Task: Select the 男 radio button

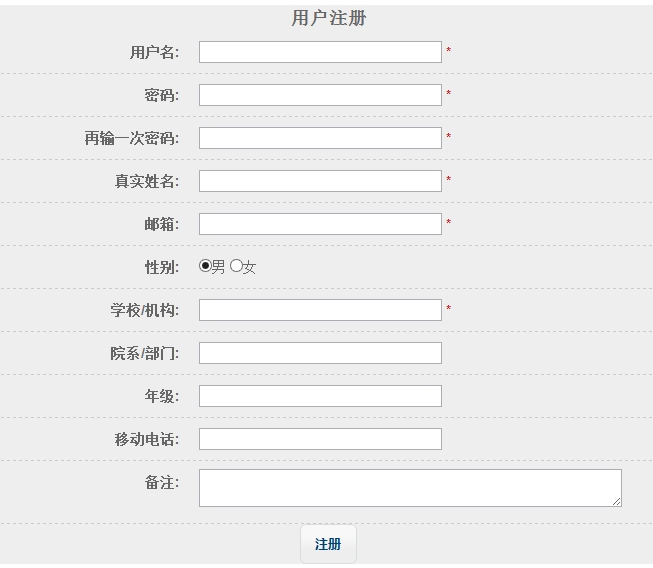Action: point(205,266)
